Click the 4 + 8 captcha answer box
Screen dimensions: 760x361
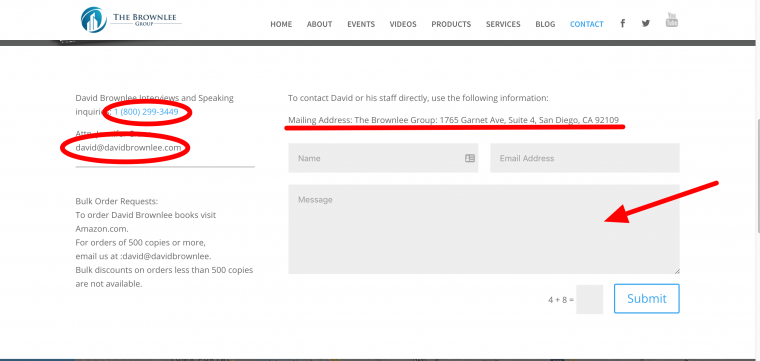coord(589,299)
